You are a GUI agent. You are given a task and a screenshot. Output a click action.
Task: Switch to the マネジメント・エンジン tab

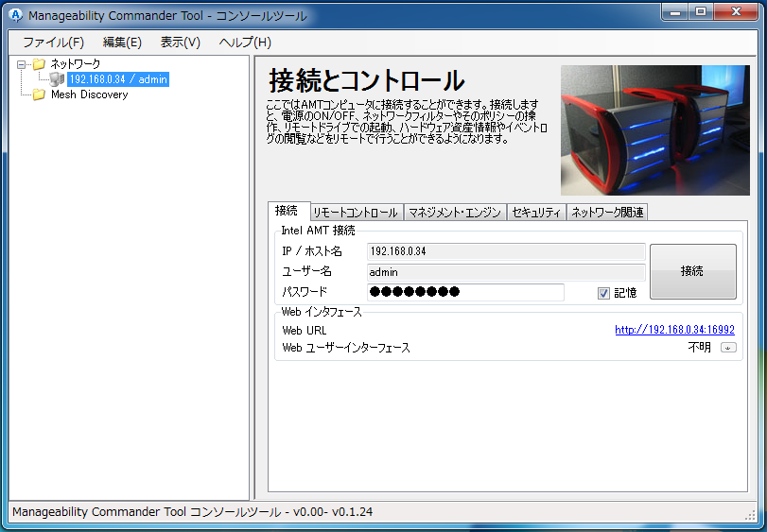[454, 213]
